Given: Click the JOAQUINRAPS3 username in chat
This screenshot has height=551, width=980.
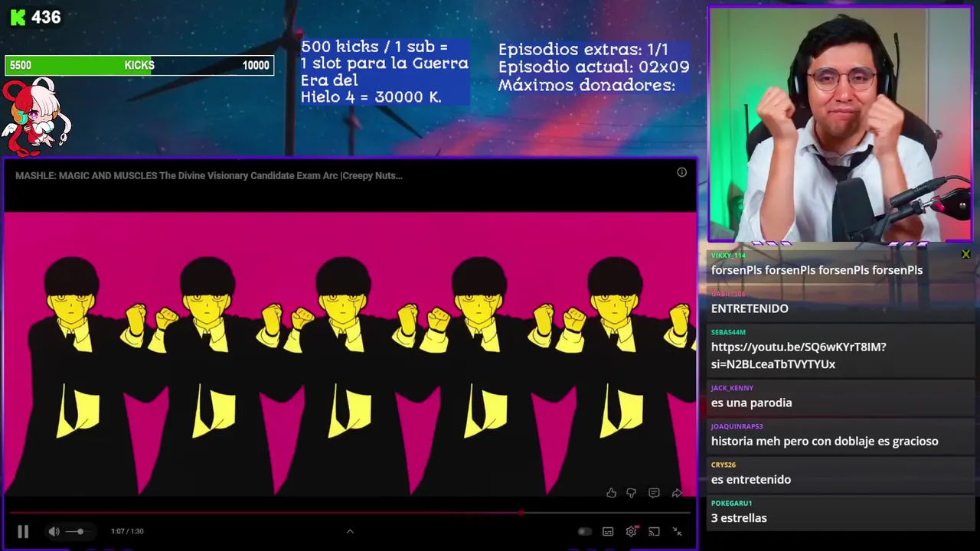Looking at the screenshot, I should click(x=737, y=426).
